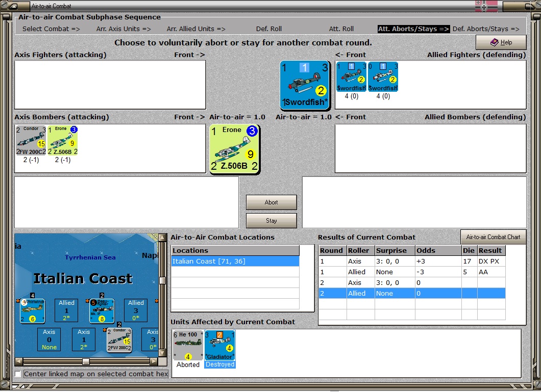Click the Axis 0 None sea box

pyautogui.click(x=49, y=339)
